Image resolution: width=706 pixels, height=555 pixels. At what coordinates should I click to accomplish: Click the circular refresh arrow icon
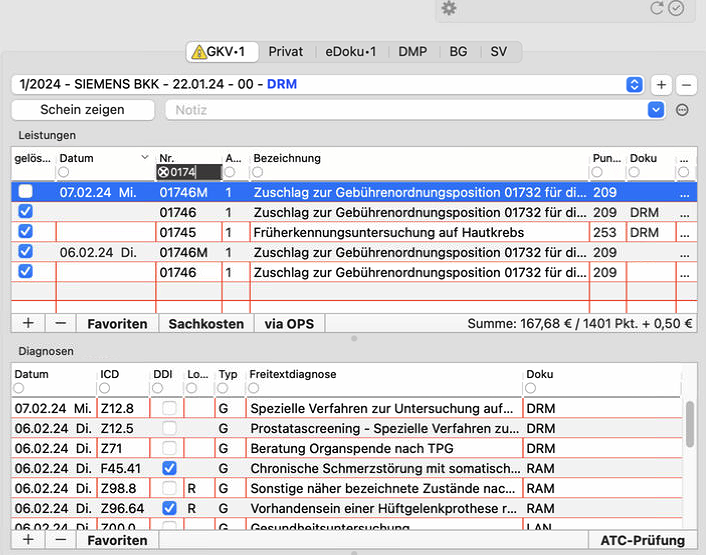(x=656, y=8)
